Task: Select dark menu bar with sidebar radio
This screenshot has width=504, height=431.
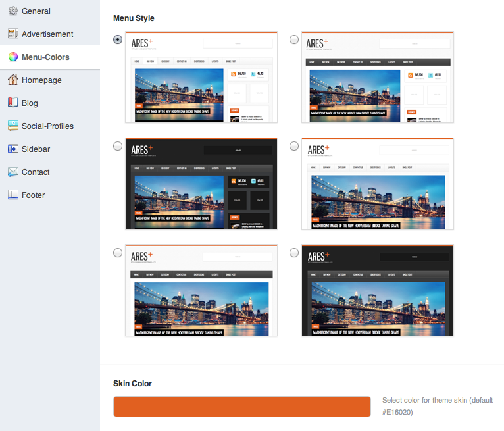Action: tap(294, 39)
